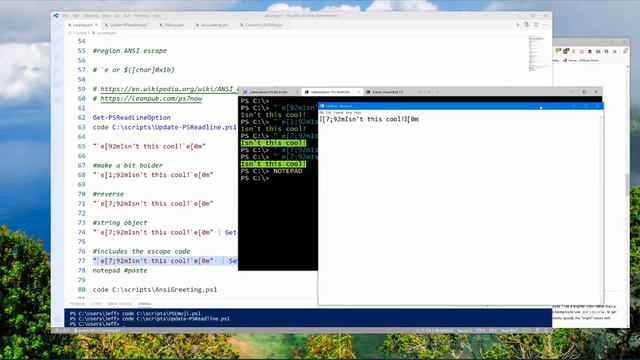Switch to the AnsiGreeting.ps1 editor tab
Image resolution: width=640 pixels, height=360 pixels.
213,25
